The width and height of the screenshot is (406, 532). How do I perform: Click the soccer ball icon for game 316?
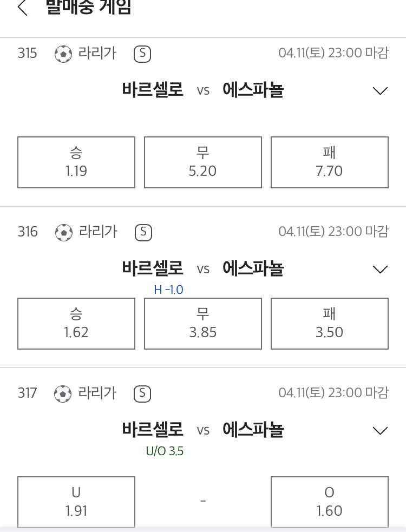coord(64,233)
